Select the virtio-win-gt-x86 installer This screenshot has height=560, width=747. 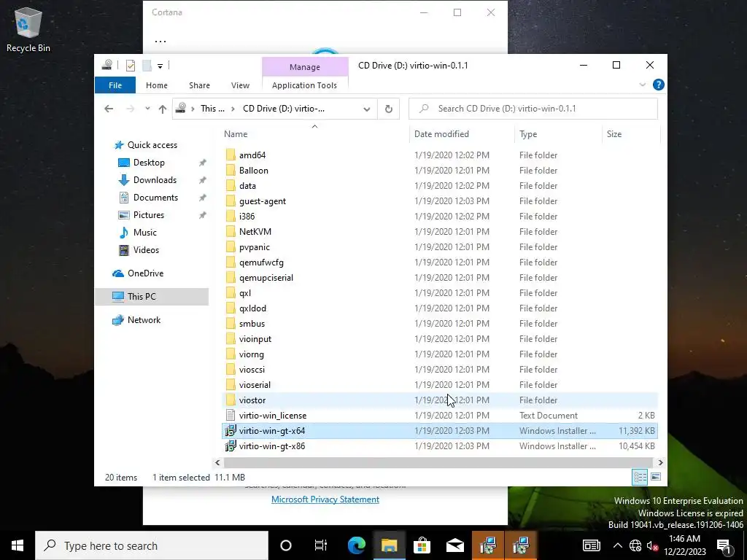point(271,446)
